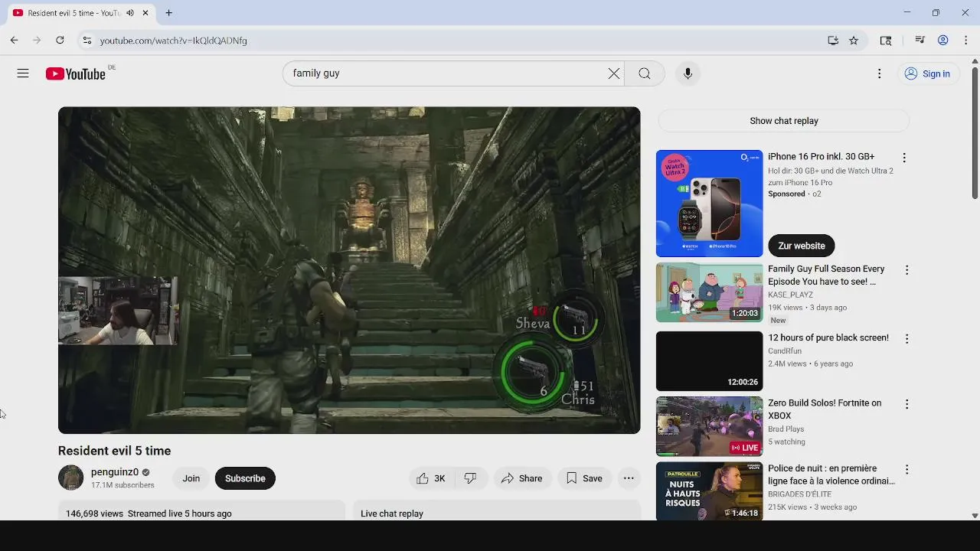Go back in browser history

(14, 41)
